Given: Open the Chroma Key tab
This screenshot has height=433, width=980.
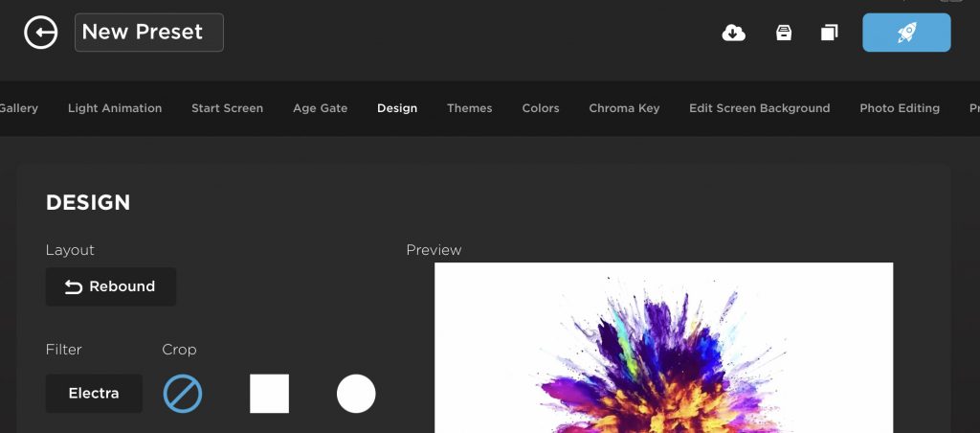Looking at the screenshot, I should tap(624, 108).
